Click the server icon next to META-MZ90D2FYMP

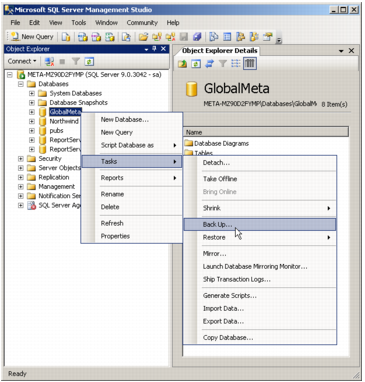[21, 75]
